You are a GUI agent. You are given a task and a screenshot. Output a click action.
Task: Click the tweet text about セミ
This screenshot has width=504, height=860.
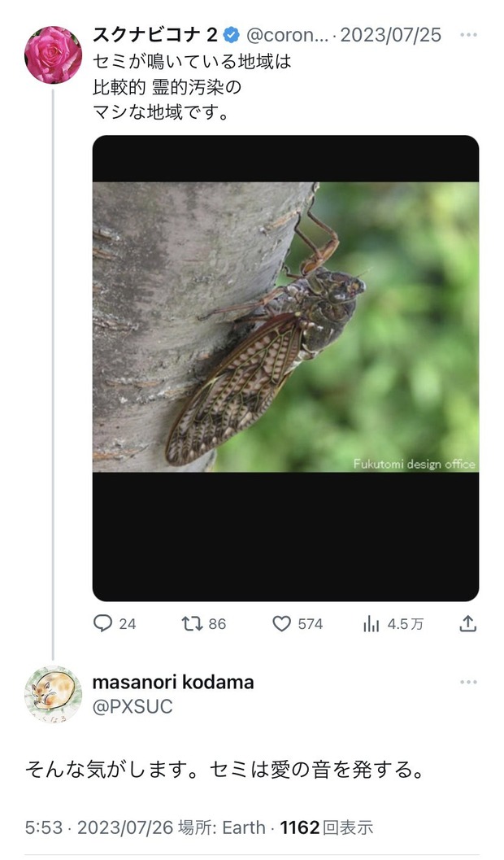pyautogui.click(x=191, y=86)
